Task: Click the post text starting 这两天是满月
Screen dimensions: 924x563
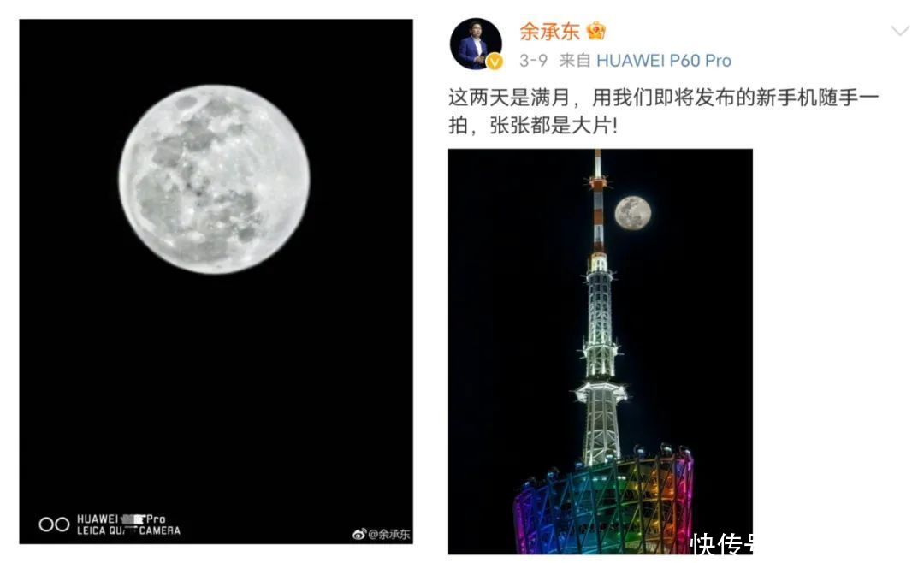Action: click(664, 111)
